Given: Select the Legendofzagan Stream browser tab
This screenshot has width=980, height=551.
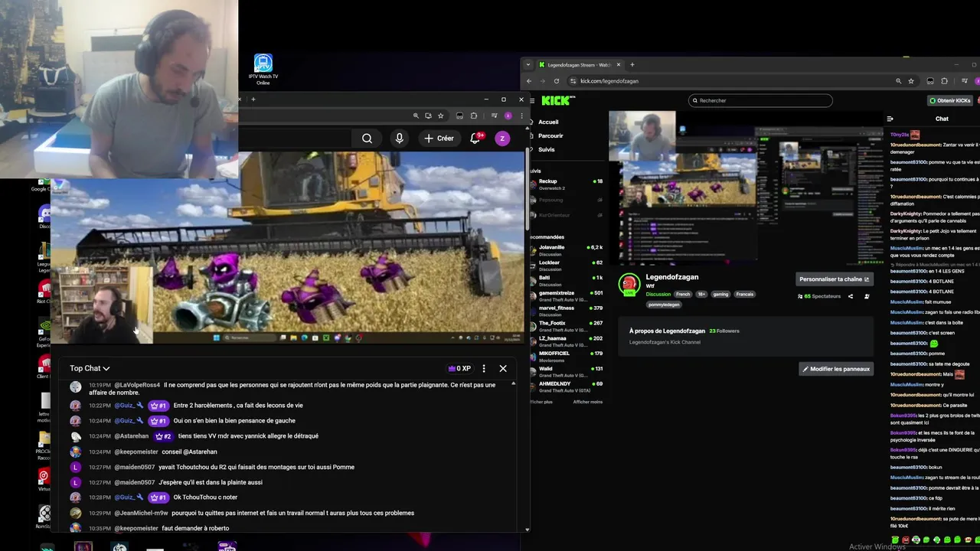Looking at the screenshot, I should click(579, 65).
